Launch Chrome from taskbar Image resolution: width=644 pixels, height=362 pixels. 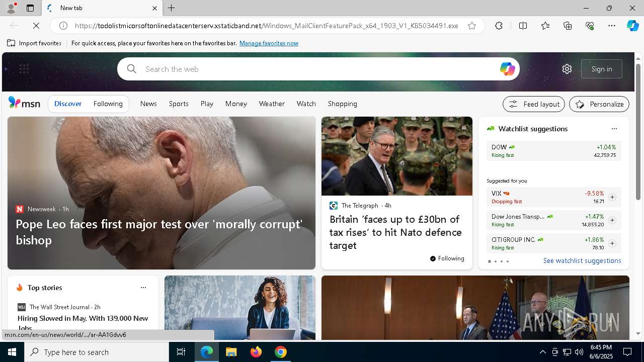pyautogui.click(x=281, y=352)
